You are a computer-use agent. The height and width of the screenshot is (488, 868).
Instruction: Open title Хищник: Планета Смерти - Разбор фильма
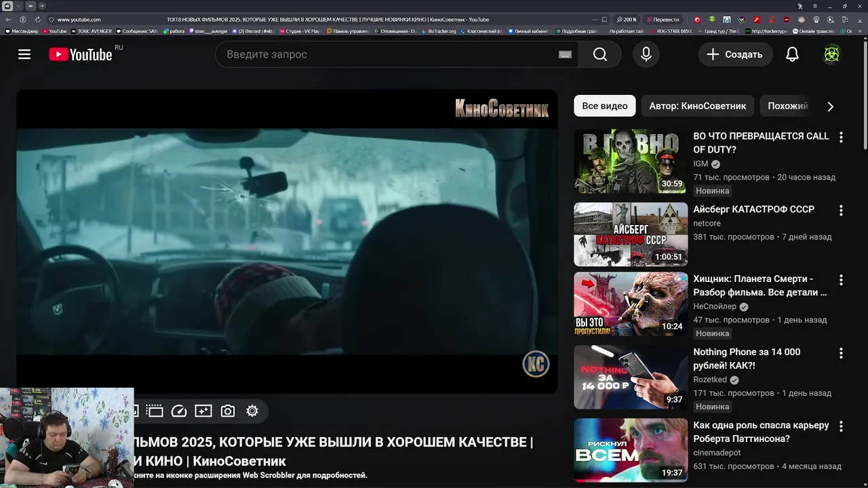[759, 285]
